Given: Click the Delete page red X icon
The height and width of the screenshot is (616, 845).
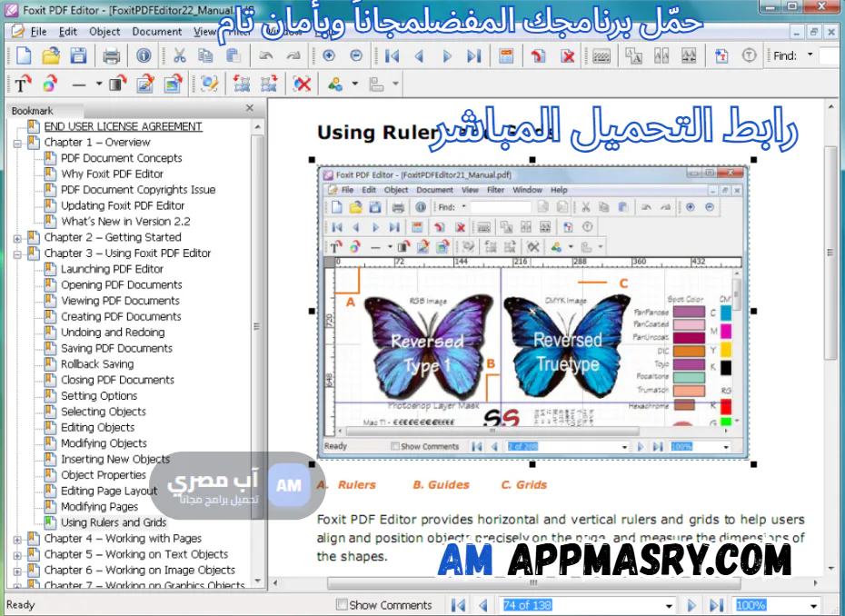Looking at the screenshot, I should tap(568, 55).
